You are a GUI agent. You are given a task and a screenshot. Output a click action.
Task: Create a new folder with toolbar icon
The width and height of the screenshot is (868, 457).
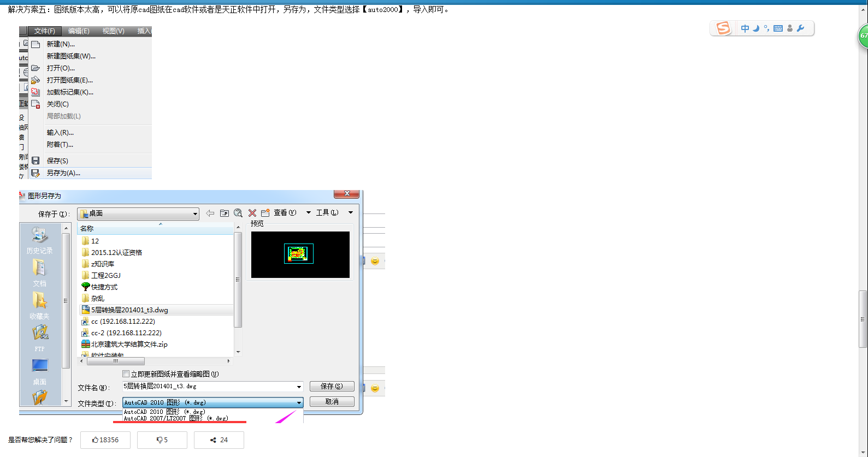pos(265,213)
